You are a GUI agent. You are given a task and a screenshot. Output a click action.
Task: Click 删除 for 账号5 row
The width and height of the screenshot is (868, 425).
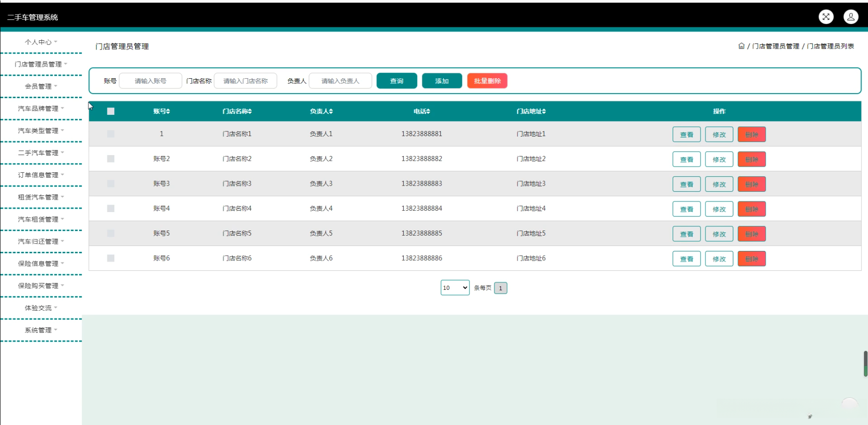pos(752,234)
